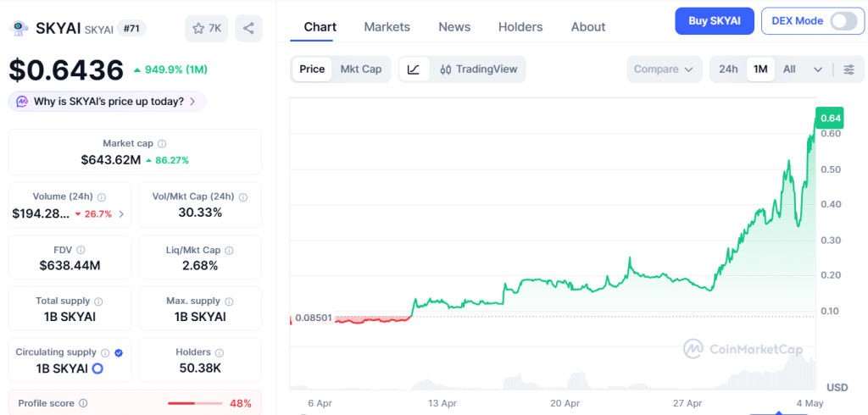
Task: Click the circle ring icon after 1B SKYAI
Action: (x=97, y=368)
